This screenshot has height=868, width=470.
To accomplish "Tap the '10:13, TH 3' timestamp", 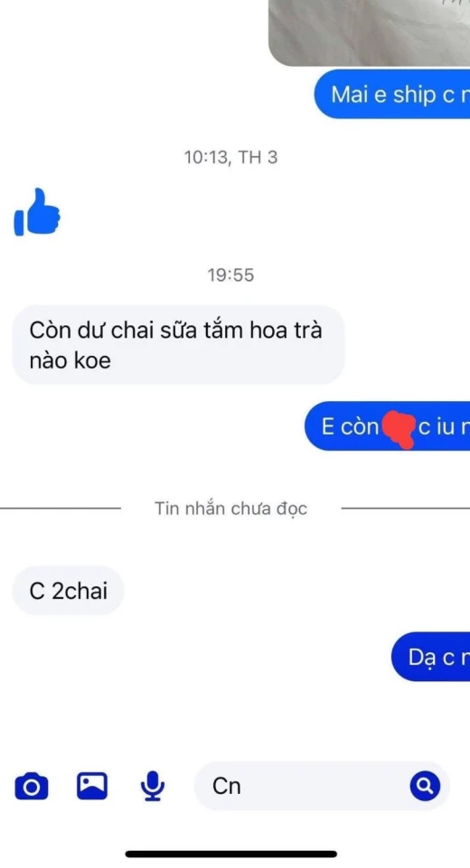I will [230, 158].
